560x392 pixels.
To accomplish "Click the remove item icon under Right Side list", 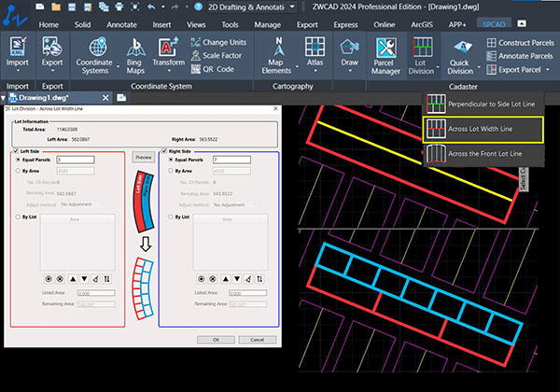I will (x=213, y=279).
